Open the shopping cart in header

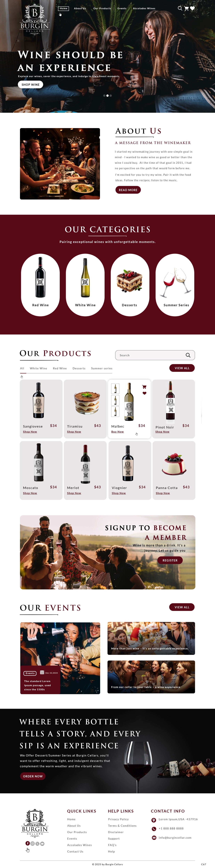pyautogui.click(x=186, y=9)
